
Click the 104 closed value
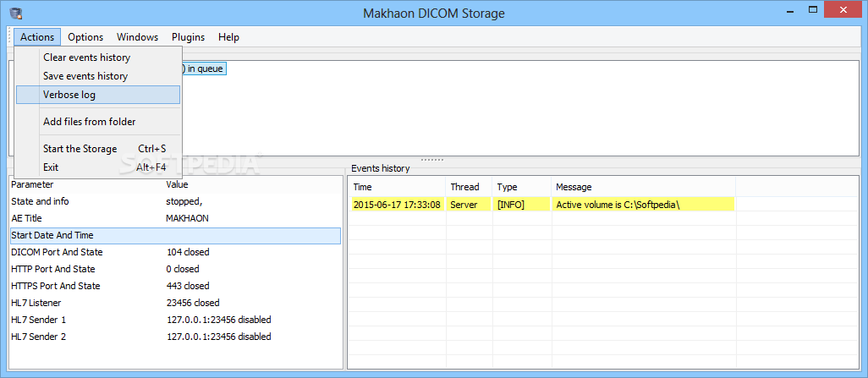tap(188, 252)
